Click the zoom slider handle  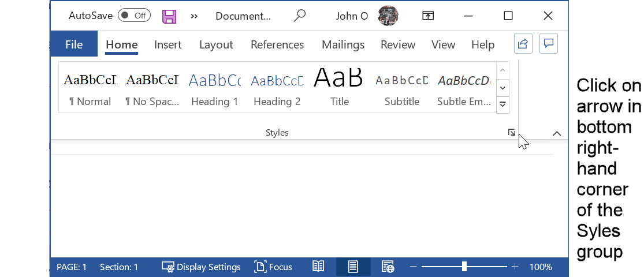pos(464,267)
